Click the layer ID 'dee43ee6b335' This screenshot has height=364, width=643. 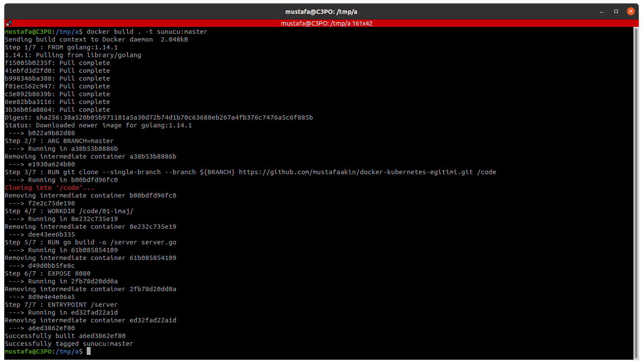tap(52, 234)
